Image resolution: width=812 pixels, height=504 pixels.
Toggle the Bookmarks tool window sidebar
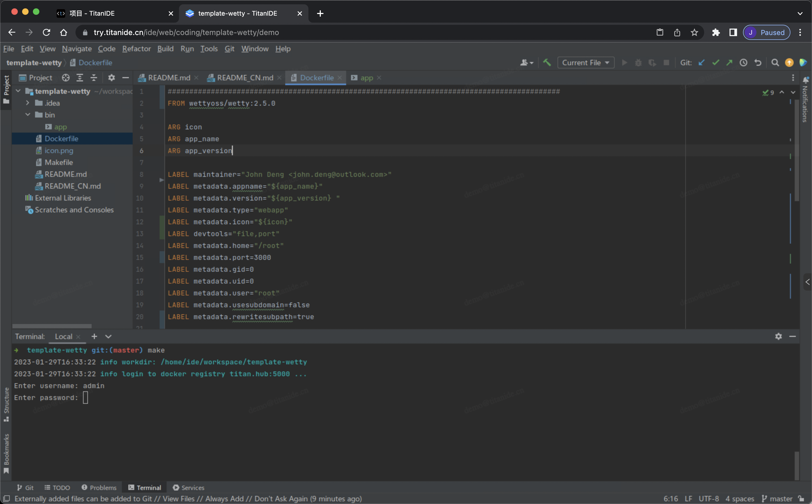tap(6, 453)
